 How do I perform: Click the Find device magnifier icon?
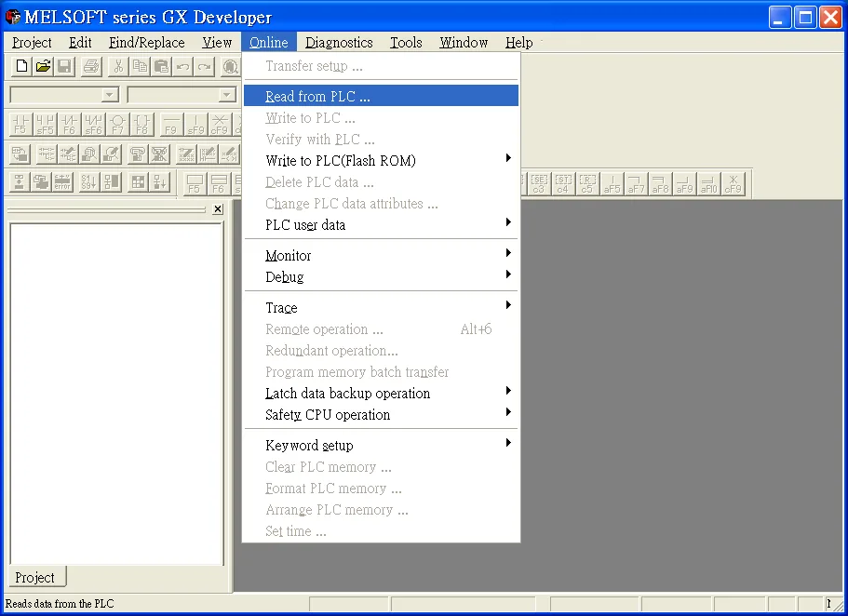[x=231, y=66]
